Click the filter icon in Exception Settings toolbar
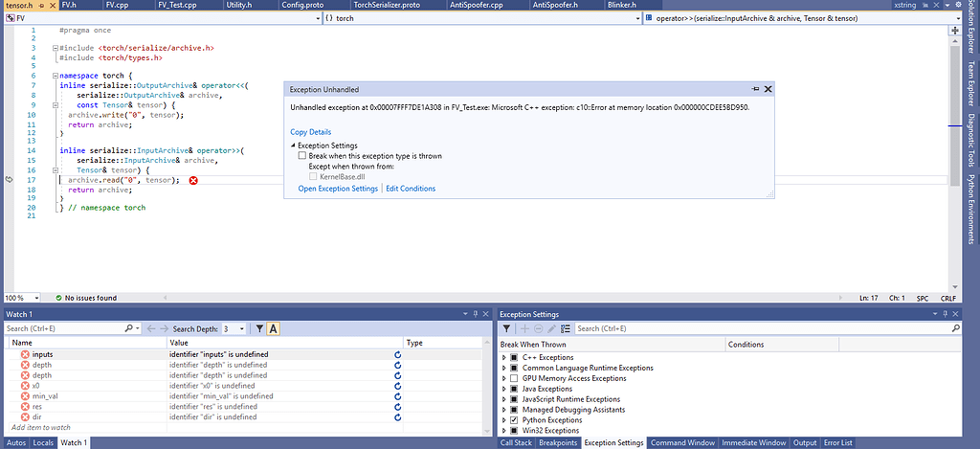 coord(507,328)
